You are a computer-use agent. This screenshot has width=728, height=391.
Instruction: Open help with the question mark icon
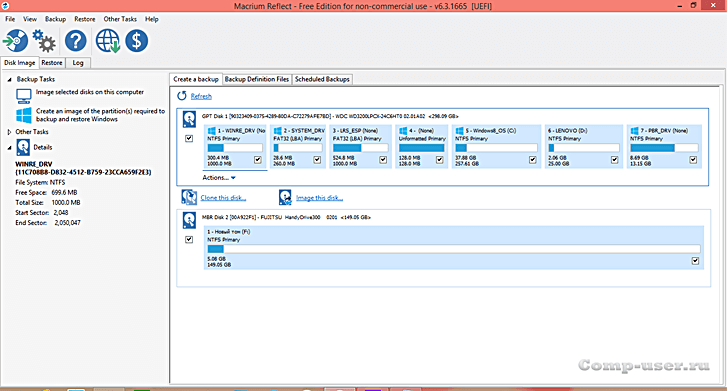point(76,41)
